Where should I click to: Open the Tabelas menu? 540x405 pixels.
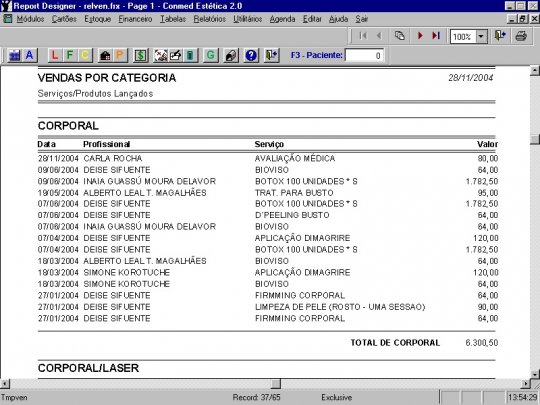pyautogui.click(x=173, y=19)
